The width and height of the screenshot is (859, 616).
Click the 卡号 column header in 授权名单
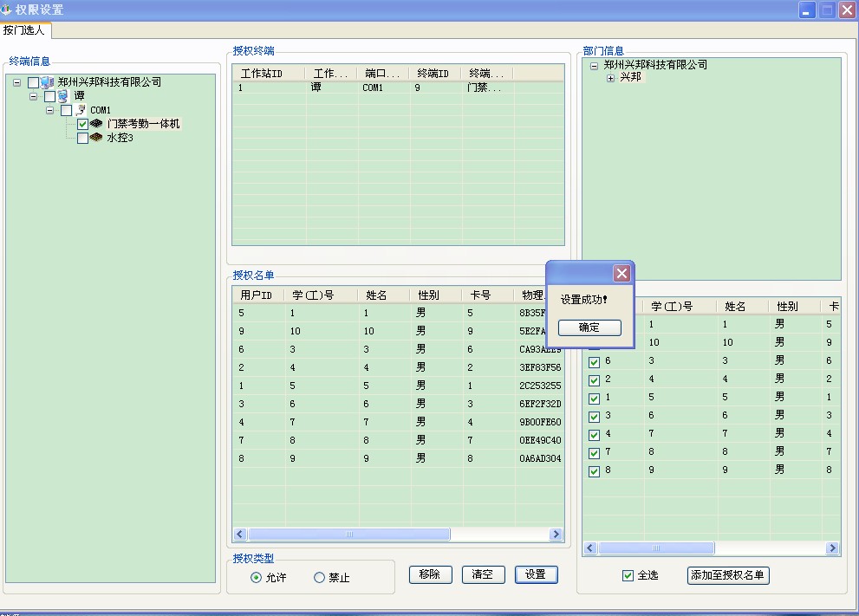487,295
